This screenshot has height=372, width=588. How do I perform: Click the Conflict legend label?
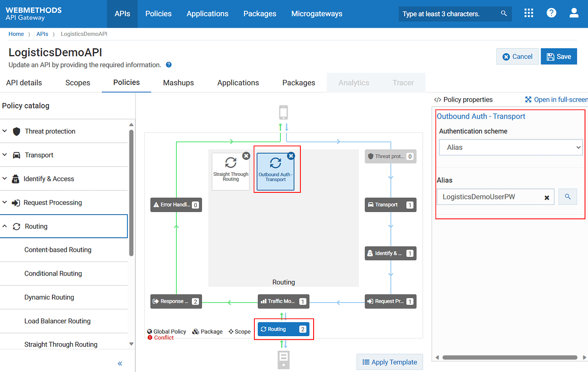click(164, 338)
